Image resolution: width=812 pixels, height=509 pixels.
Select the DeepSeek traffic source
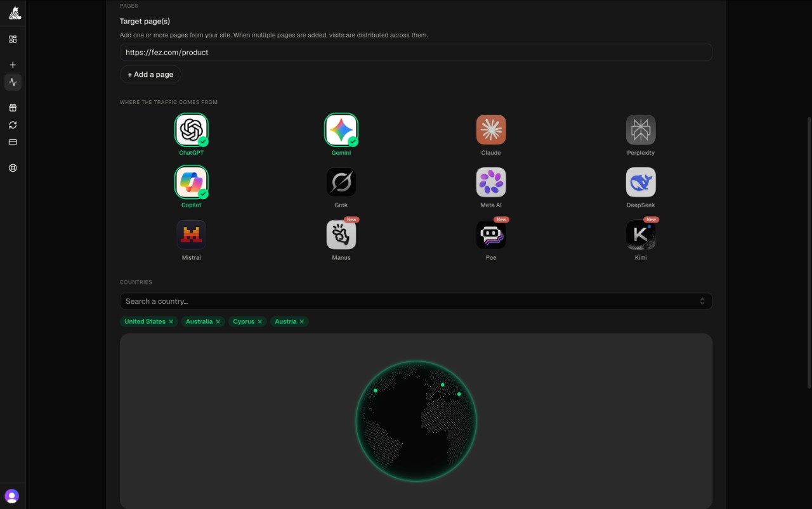(641, 183)
